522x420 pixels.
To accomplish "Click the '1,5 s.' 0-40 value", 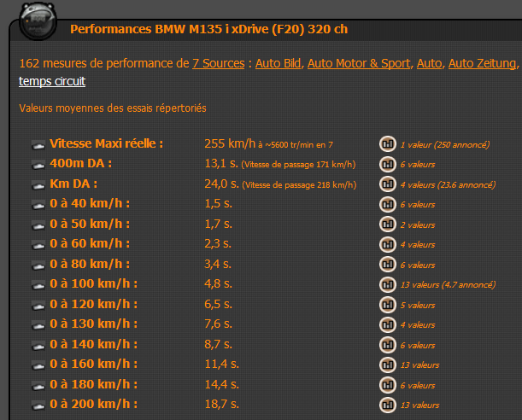I will [218, 203].
